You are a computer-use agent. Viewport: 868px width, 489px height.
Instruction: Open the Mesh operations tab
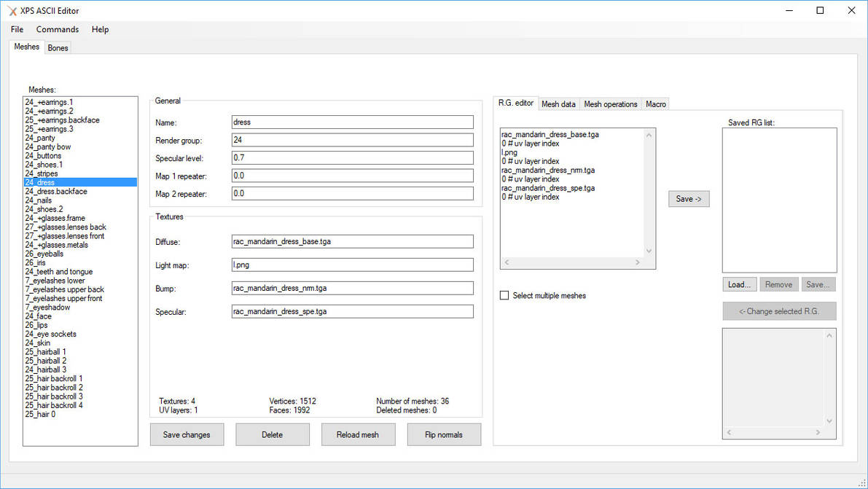click(x=610, y=104)
